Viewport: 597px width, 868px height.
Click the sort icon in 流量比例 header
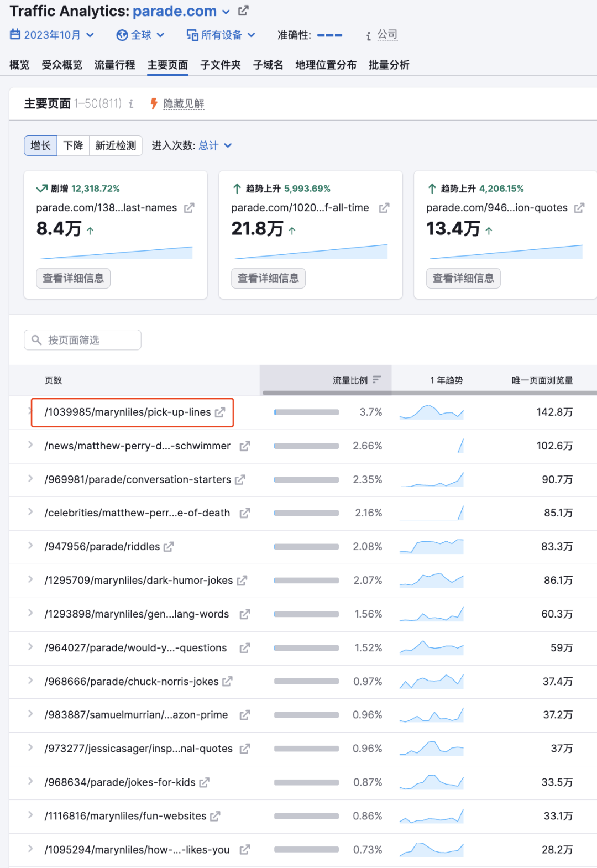377,380
